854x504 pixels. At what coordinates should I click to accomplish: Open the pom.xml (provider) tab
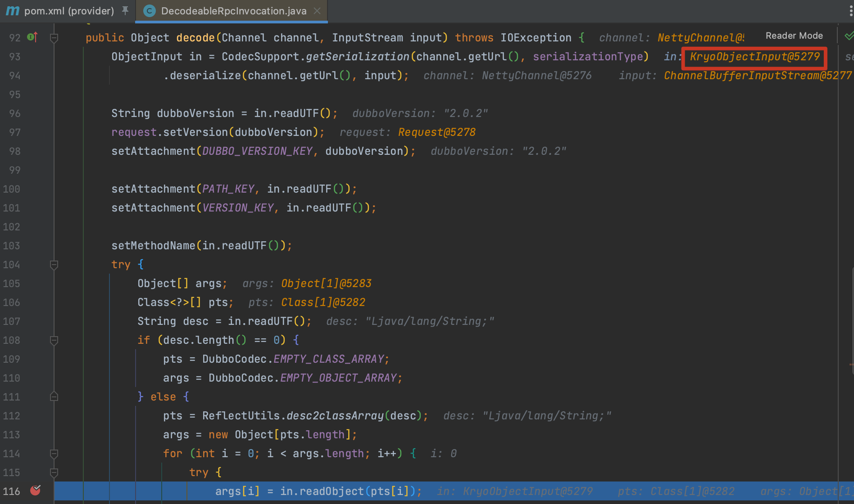point(68,11)
